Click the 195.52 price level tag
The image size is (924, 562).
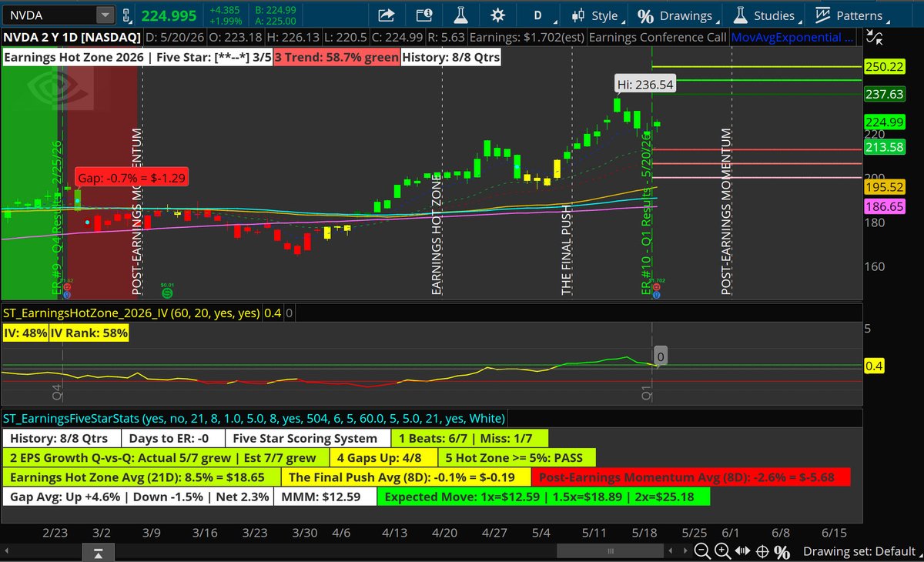[x=884, y=186]
